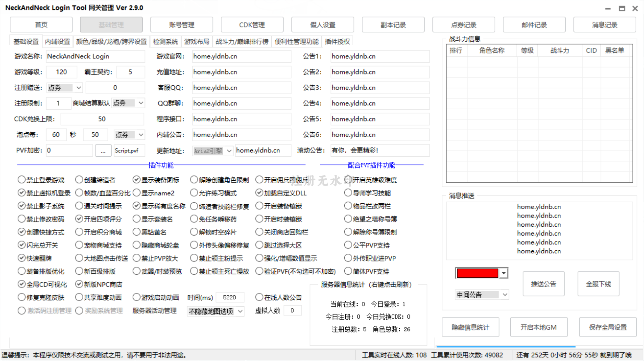The image size is (644, 361).
Task: Enable 跳过选择大区 option
Action: (x=278, y=245)
